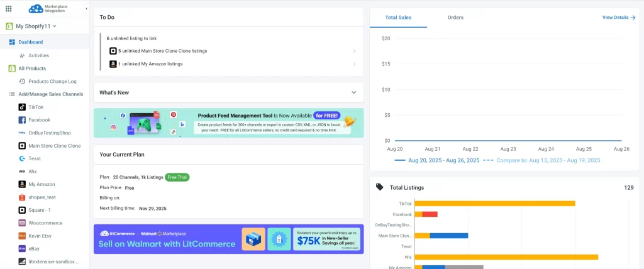Click the Amazon icon in To Do list

pyautogui.click(x=113, y=64)
